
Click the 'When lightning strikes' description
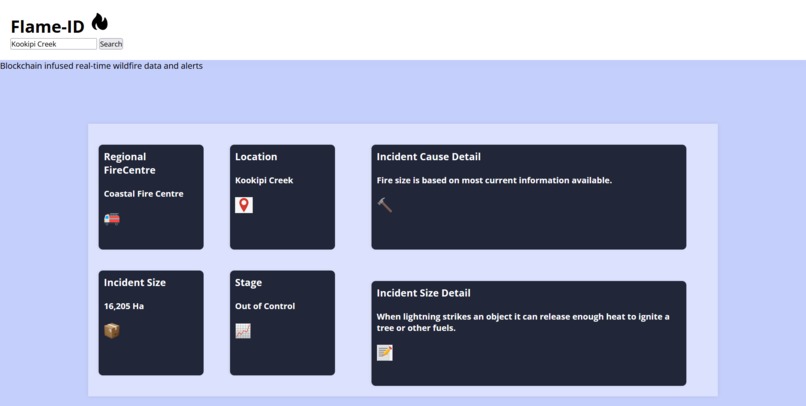[x=523, y=322]
